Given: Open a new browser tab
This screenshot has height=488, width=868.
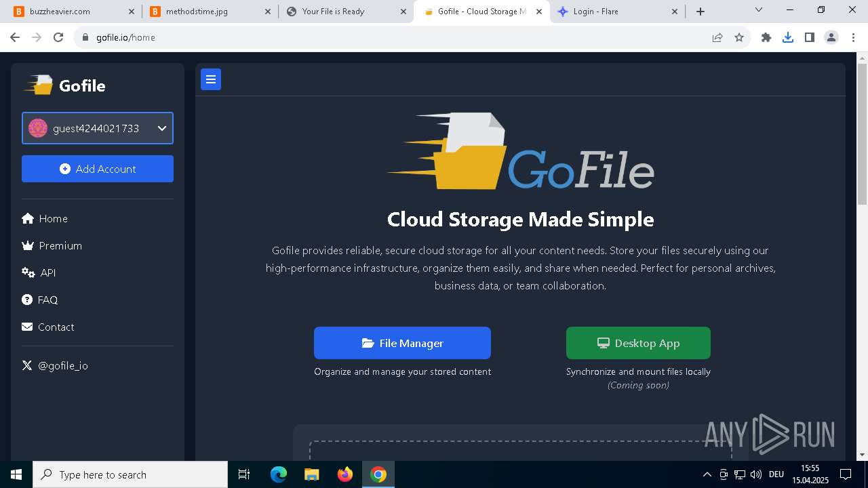Looking at the screenshot, I should [x=701, y=12].
